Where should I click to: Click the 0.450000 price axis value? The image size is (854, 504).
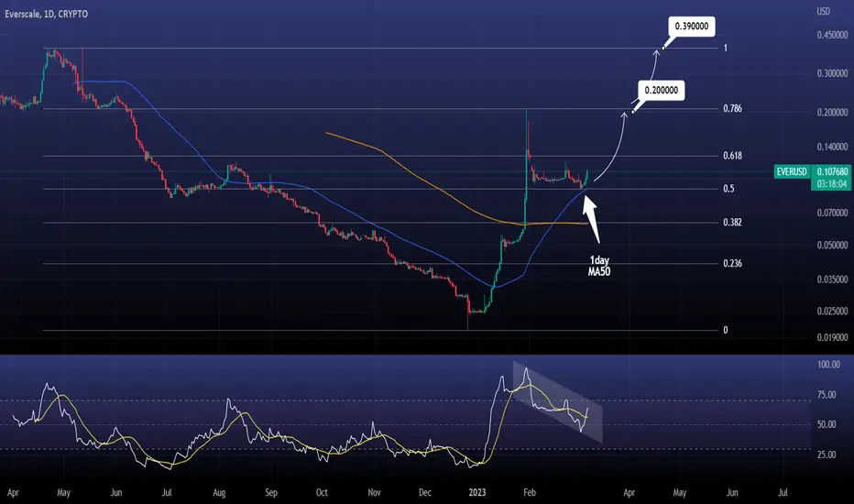pos(832,36)
